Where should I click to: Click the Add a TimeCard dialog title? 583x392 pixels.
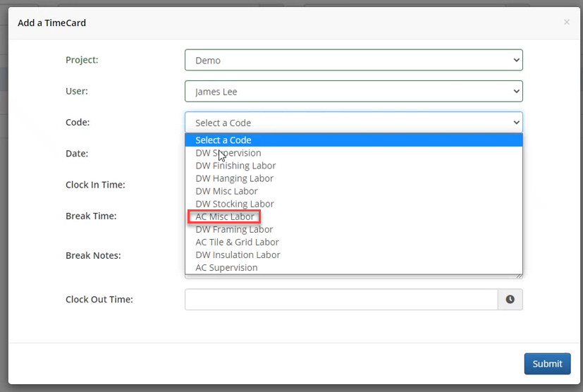[x=51, y=23]
